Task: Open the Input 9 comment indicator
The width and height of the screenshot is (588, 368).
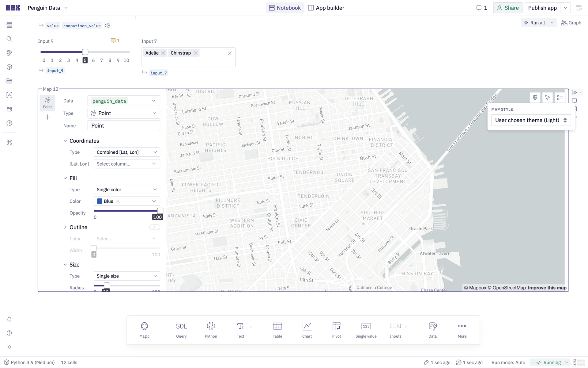Action: click(x=115, y=40)
